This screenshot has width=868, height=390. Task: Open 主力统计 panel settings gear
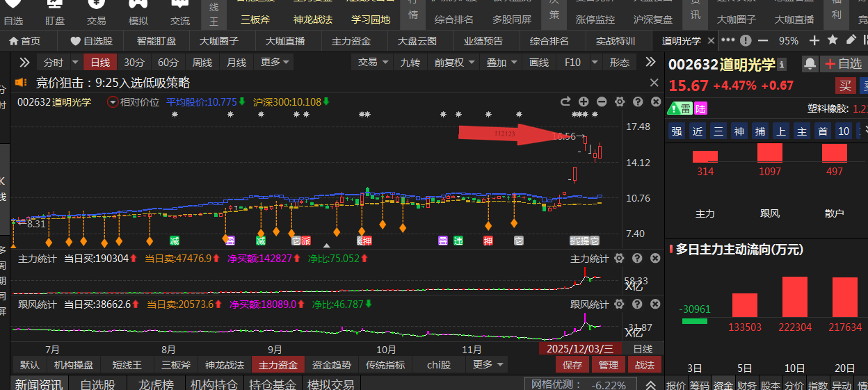pyautogui.click(x=620, y=259)
